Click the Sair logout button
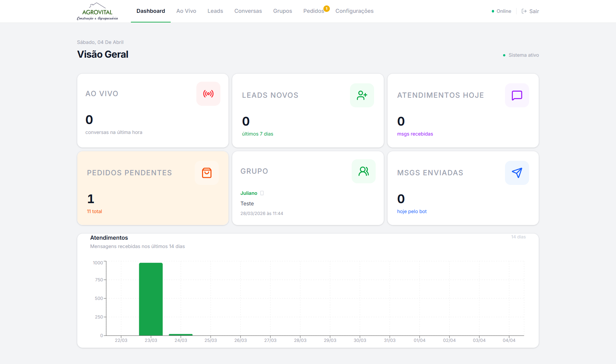Viewport: 616px width, 364px height. pos(530,11)
